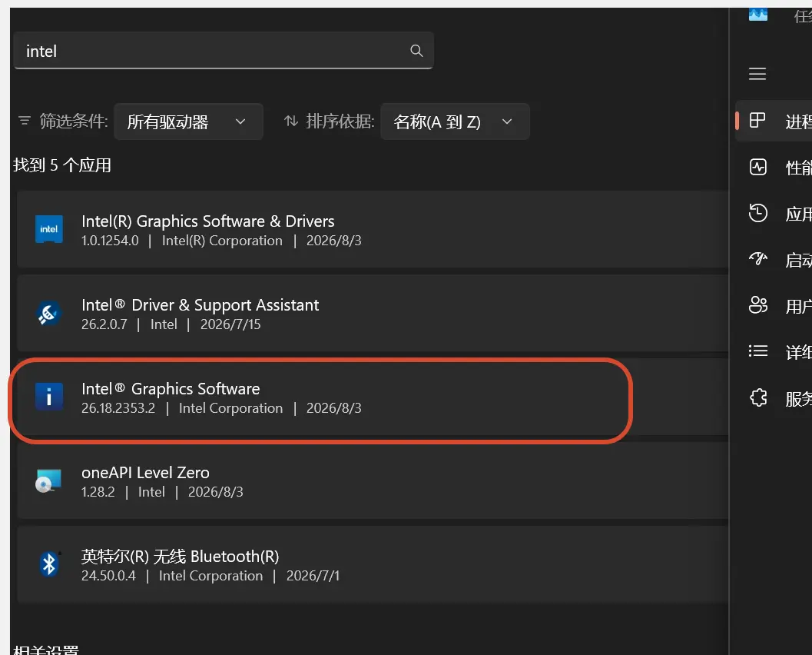Click version text 1.28.2

pos(98,492)
